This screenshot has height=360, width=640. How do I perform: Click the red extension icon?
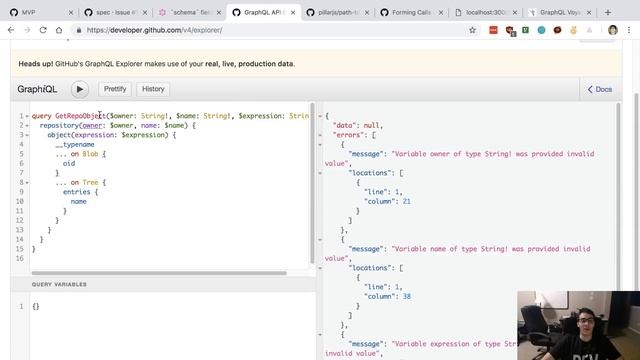[x=493, y=30]
